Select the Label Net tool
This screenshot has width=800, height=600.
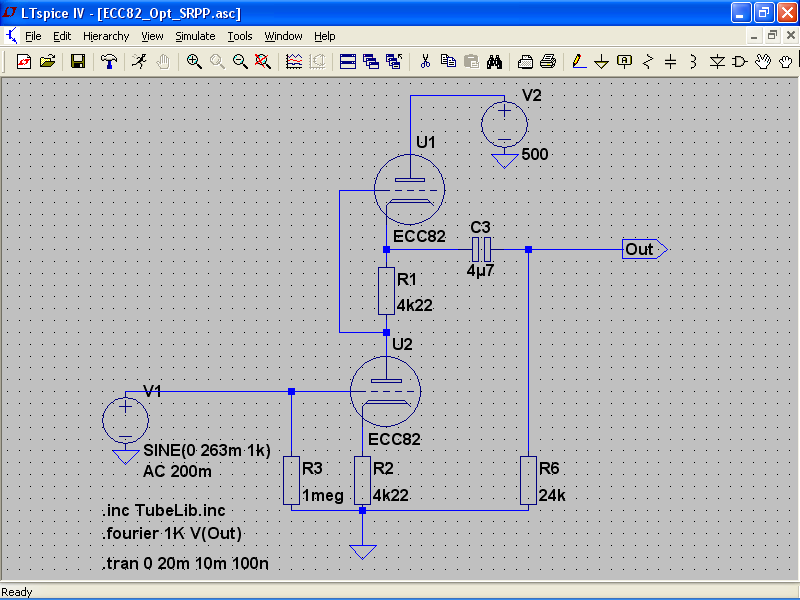[x=624, y=62]
